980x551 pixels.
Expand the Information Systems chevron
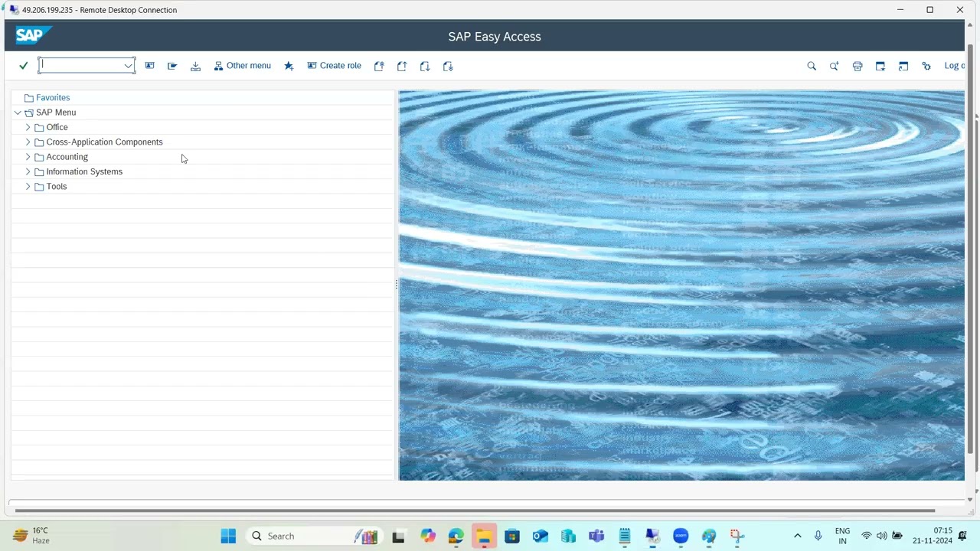click(x=28, y=171)
